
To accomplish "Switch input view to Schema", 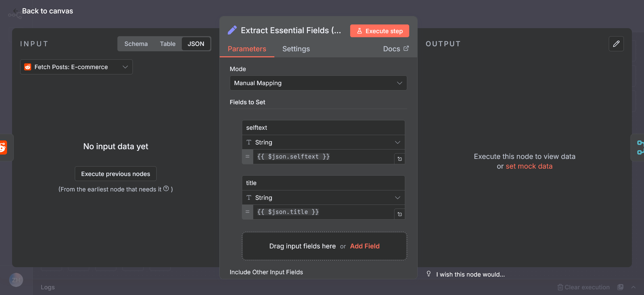I will pyautogui.click(x=136, y=44).
